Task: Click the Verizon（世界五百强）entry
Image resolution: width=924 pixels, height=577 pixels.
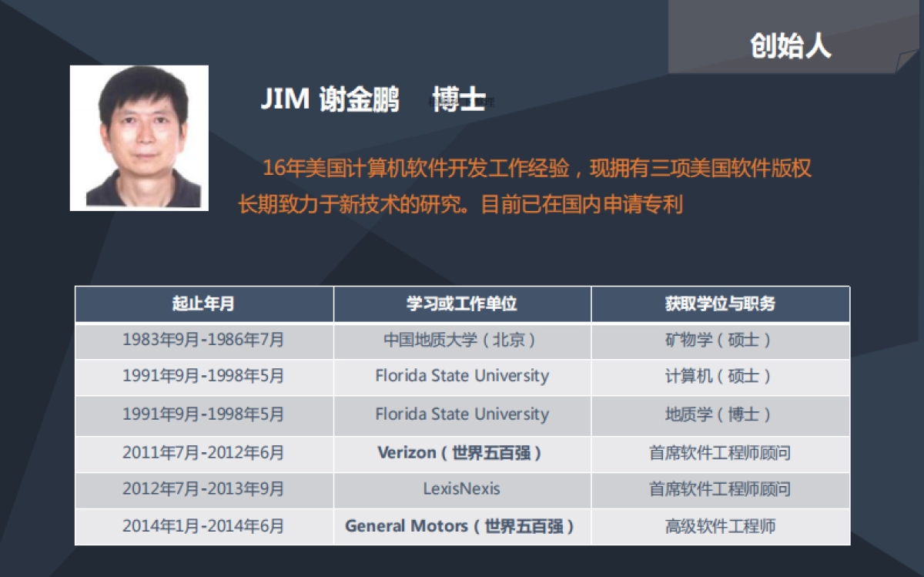Action: pyautogui.click(x=460, y=452)
